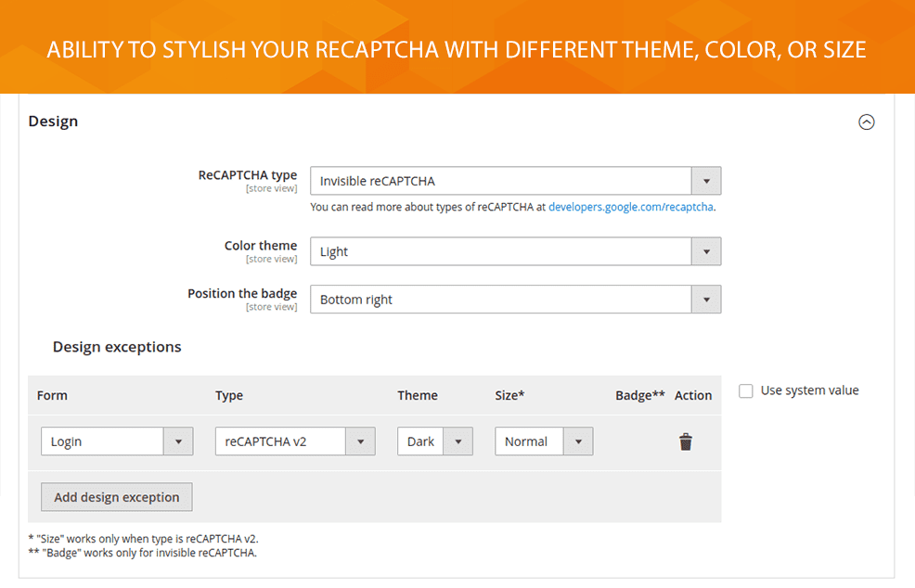This screenshot has width=915, height=588.
Task: Click the Design exceptions subheading
Action: 117,347
